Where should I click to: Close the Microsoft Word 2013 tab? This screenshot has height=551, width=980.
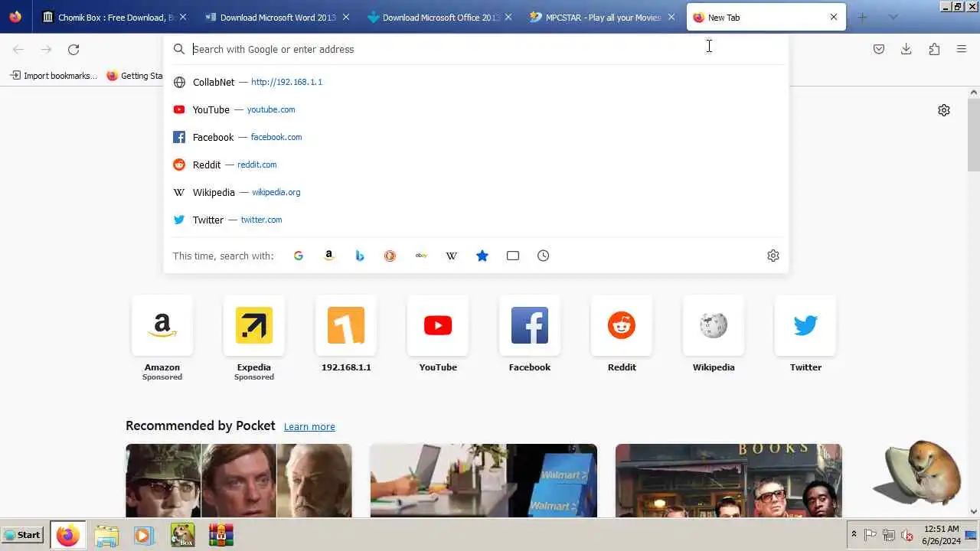[346, 17]
